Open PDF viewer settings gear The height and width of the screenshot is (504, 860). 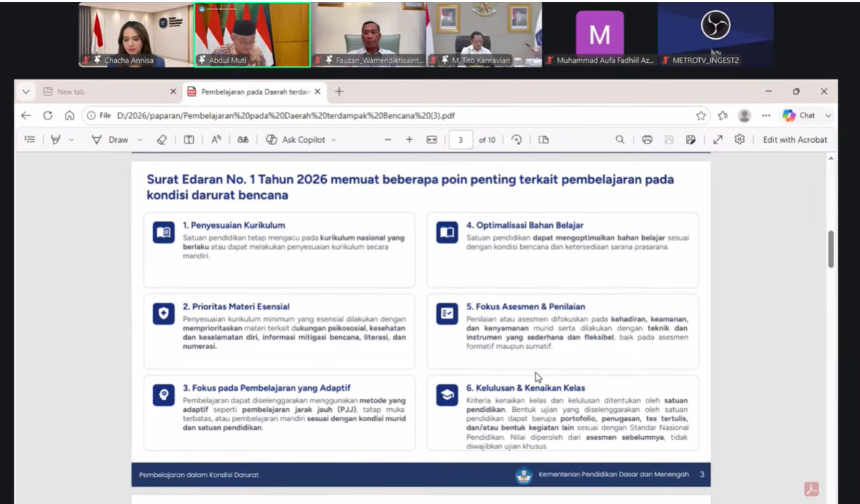point(740,139)
